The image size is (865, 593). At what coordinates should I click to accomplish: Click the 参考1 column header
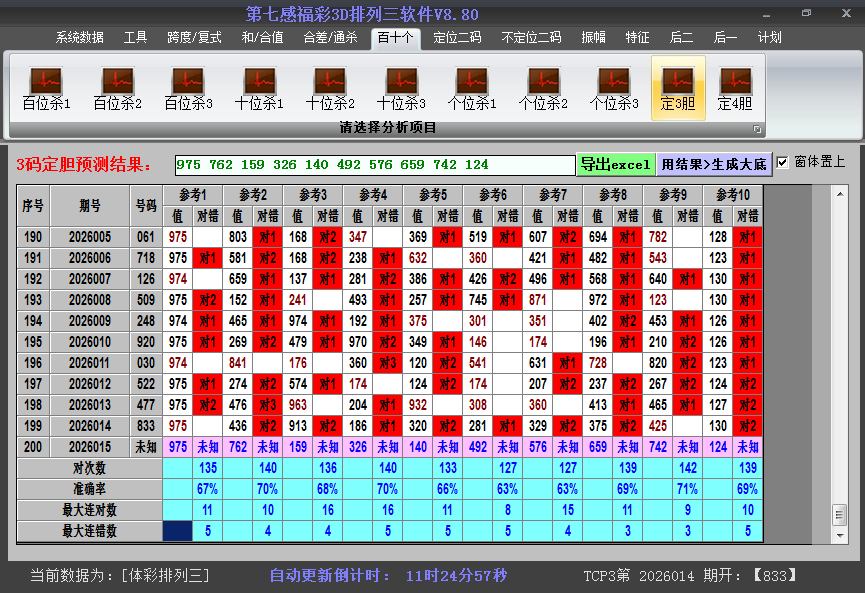pos(192,194)
